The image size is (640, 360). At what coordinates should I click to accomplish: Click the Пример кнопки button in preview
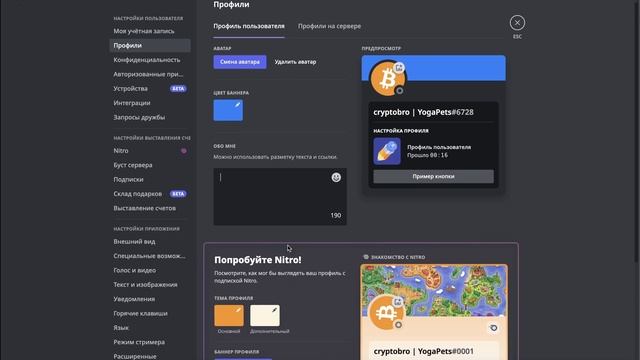(433, 177)
